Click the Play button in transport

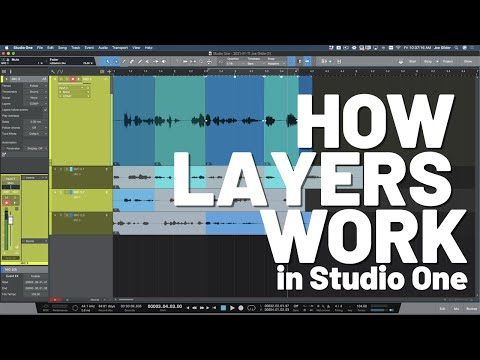tap(232, 308)
